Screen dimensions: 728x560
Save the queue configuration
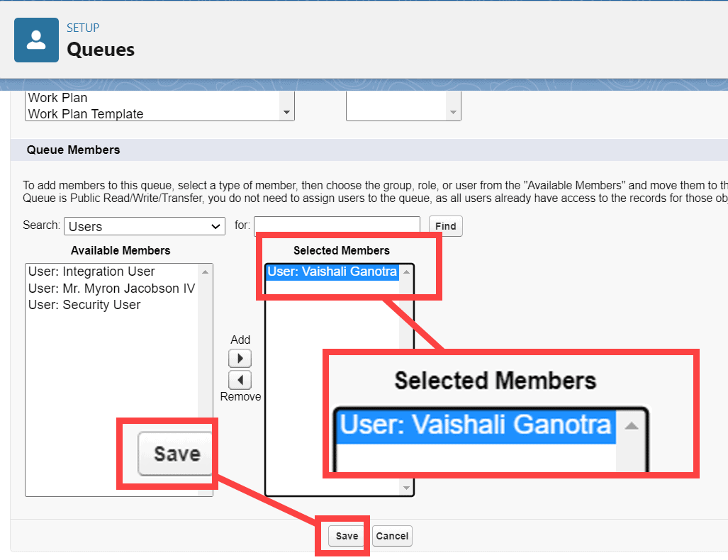click(346, 536)
